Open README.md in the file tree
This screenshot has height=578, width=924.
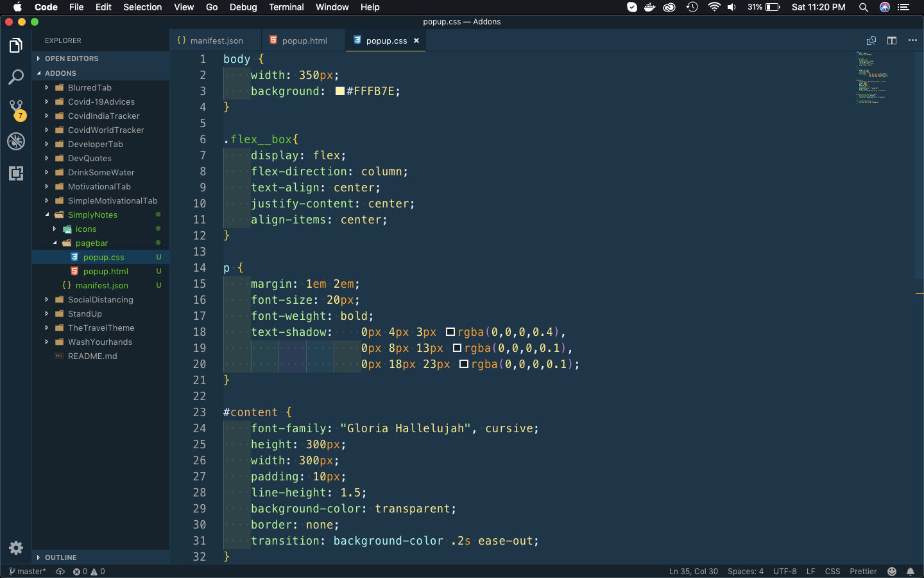[101, 356]
